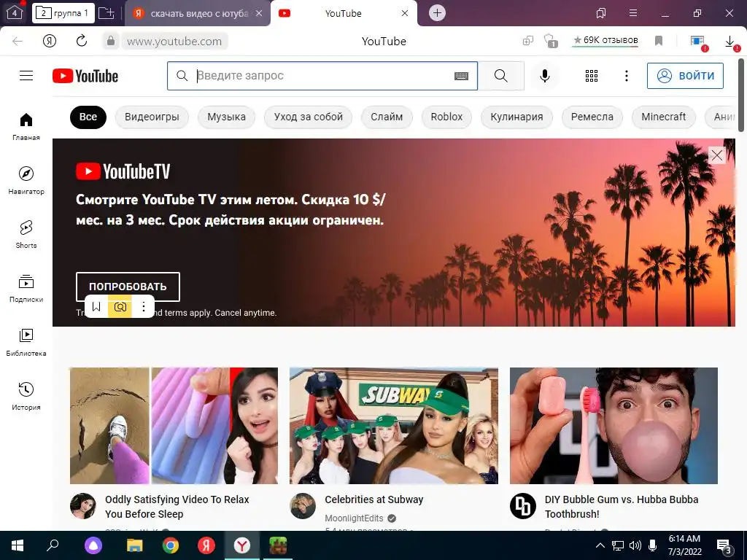This screenshot has width=747, height=560.
Task: Go to Главная in the sidebar
Action: click(26, 127)
